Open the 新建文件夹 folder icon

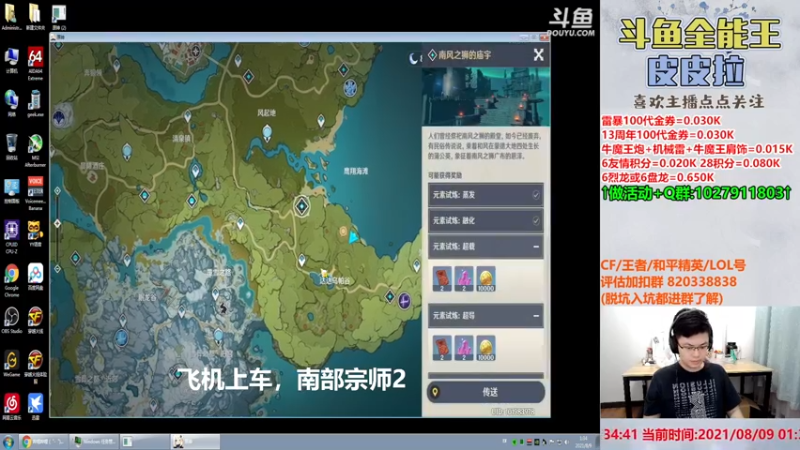35,17
